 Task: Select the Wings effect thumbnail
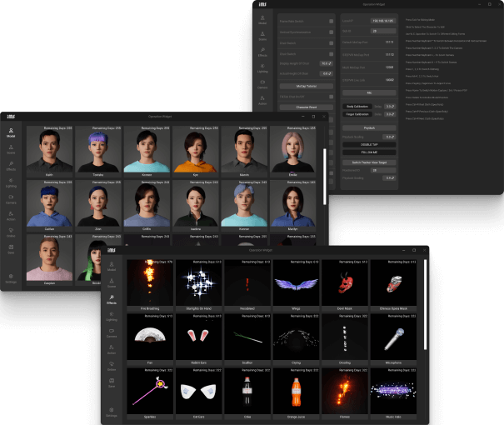(x=297, y=284)
